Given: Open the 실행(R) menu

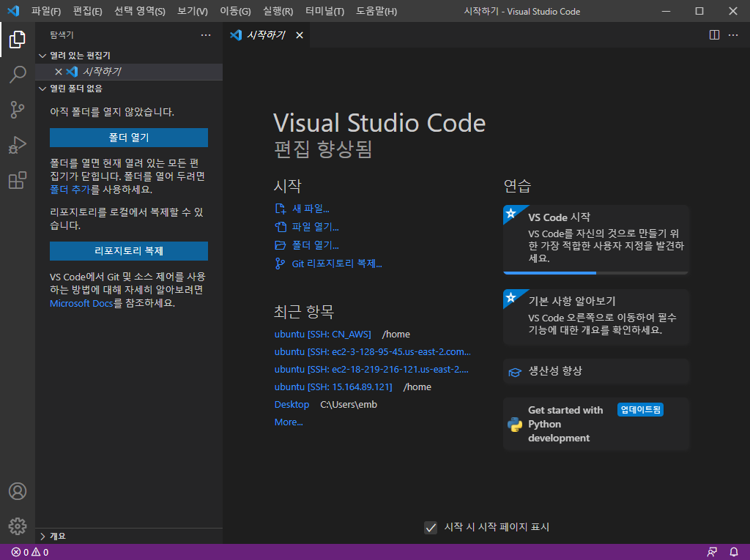Looking at the screenshot, I should (x=278, y=11).
